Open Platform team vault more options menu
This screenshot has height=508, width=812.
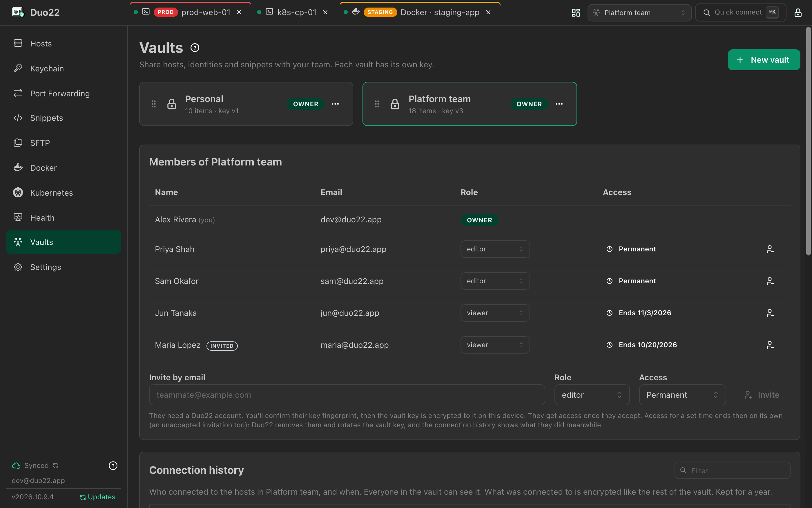click(x=559, y=104)
